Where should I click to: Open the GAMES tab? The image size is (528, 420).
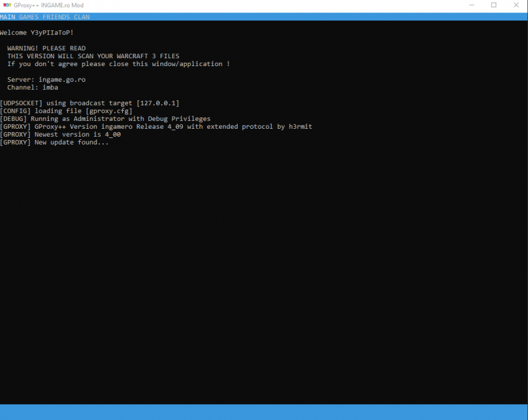point(29,17)
